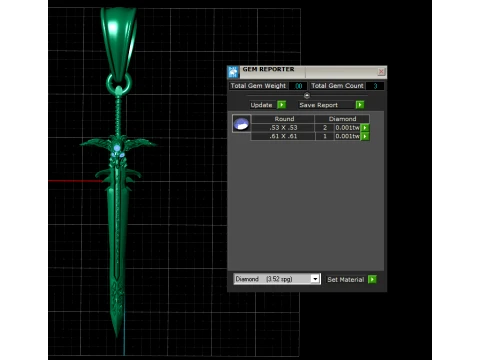The height and width of the screenshot is (360, 480).
Task: Click the pendant bail at top
Action: point(119,43)
